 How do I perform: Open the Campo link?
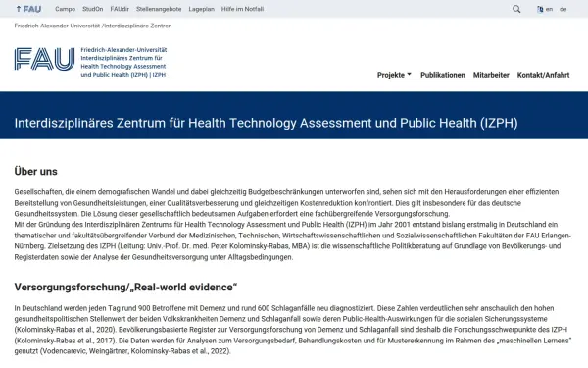tap(66, 9)
